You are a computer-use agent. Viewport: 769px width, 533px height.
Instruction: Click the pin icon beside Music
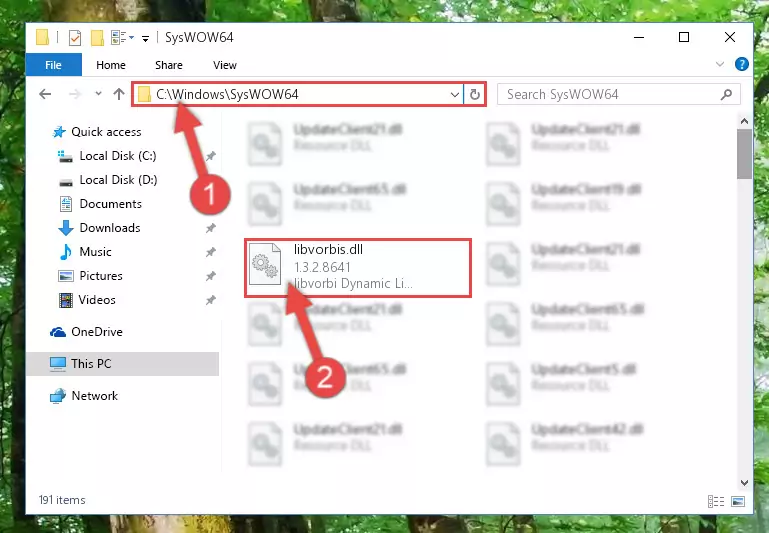210,252
